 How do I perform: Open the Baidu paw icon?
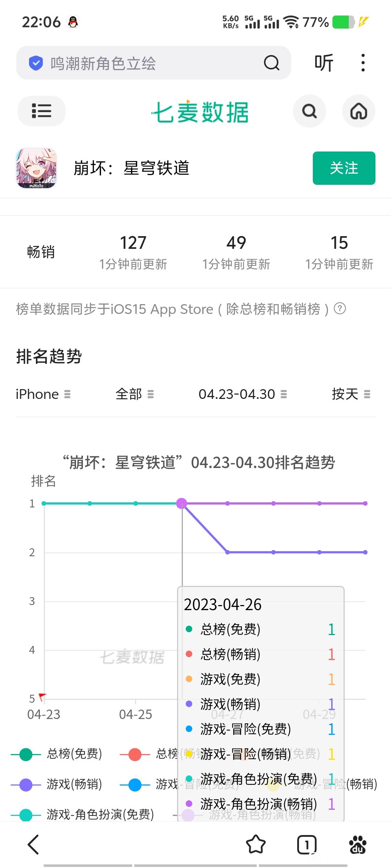tap(357, 844)
